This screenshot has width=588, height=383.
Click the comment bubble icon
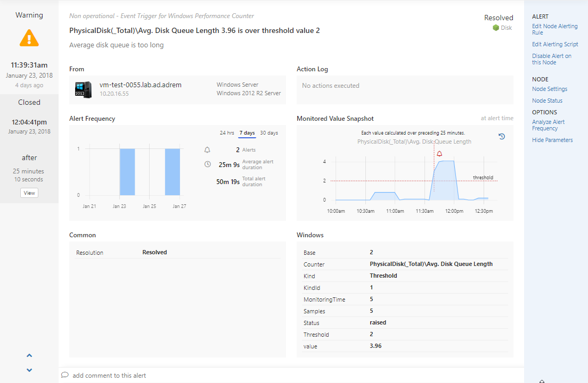pyautogui.click(x=65, y=375)
